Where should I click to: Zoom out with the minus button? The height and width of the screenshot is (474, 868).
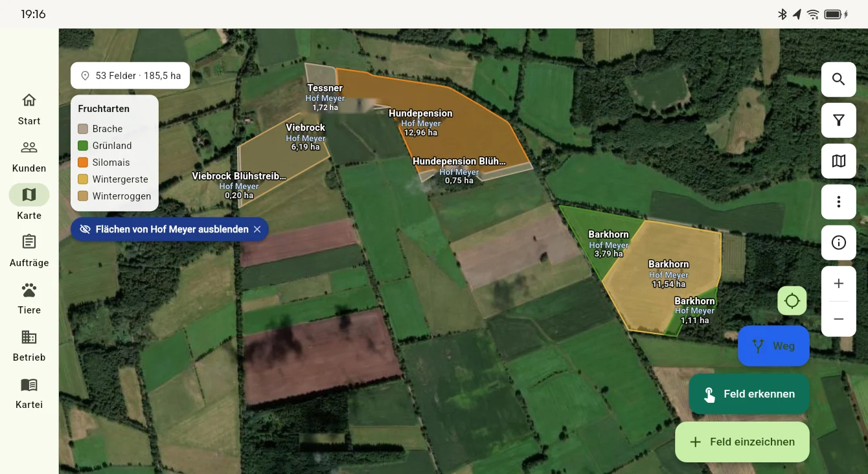tap(838, 319)
